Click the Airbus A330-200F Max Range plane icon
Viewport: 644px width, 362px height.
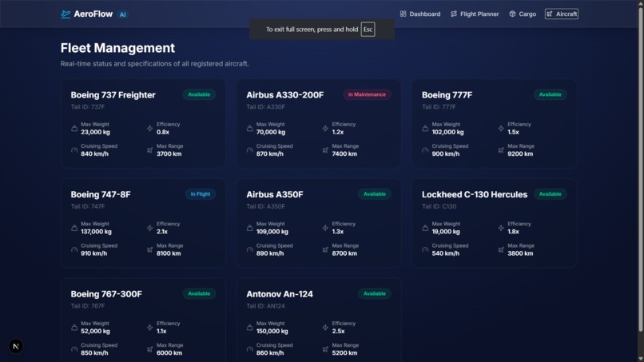325,150
